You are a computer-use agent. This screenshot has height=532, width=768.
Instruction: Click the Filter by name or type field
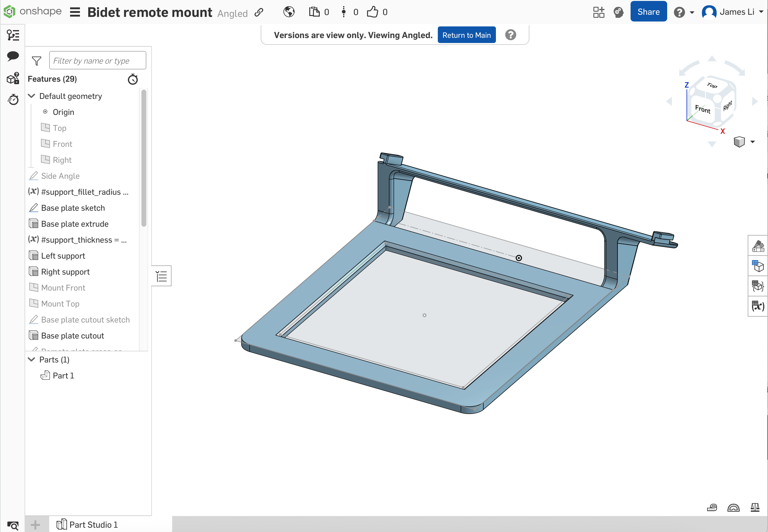click(97, 60)
